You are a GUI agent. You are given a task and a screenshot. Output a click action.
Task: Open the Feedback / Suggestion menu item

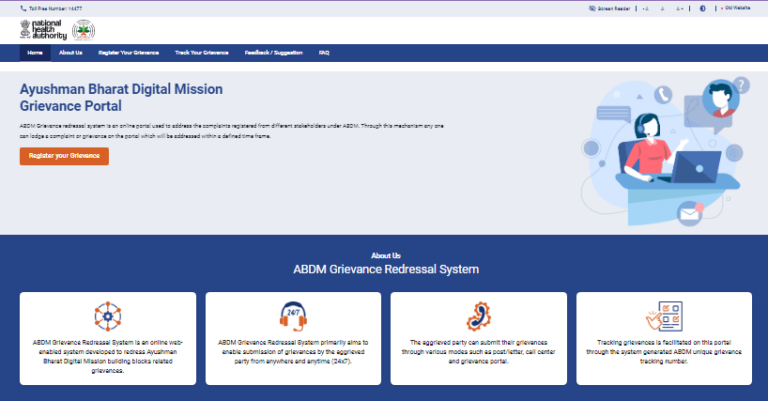coord(273,52)
